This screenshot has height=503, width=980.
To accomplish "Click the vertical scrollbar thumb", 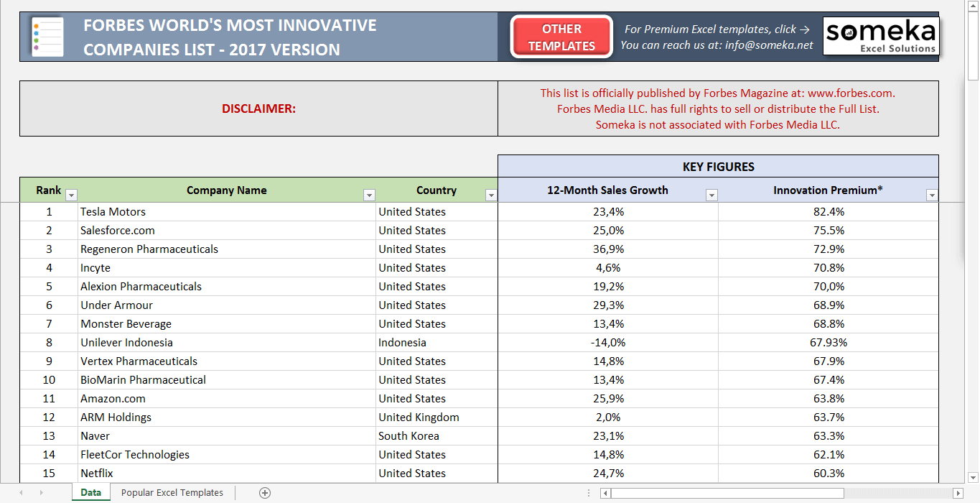I will click(x=974, y=45).
